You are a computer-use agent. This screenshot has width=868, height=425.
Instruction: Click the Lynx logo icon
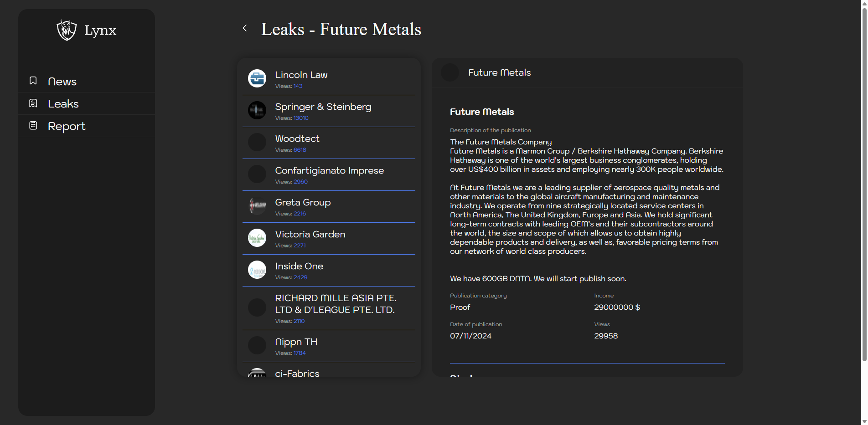[x=67, y=30]
